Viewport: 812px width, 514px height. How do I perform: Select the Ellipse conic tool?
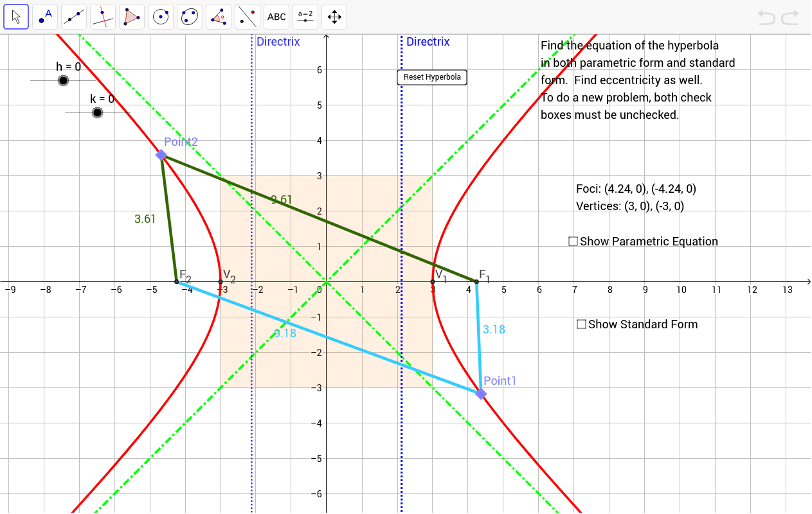pyautogui.click(x=190, y=17)
